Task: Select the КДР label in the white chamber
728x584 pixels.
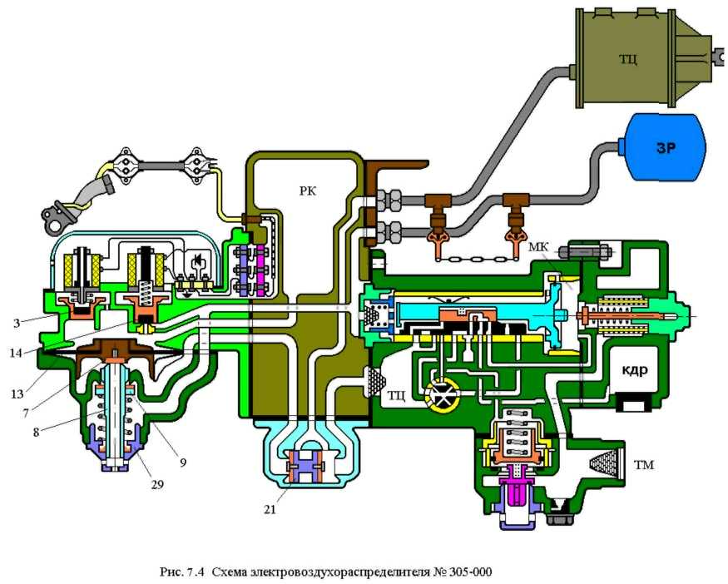Action: pos(634,370)
